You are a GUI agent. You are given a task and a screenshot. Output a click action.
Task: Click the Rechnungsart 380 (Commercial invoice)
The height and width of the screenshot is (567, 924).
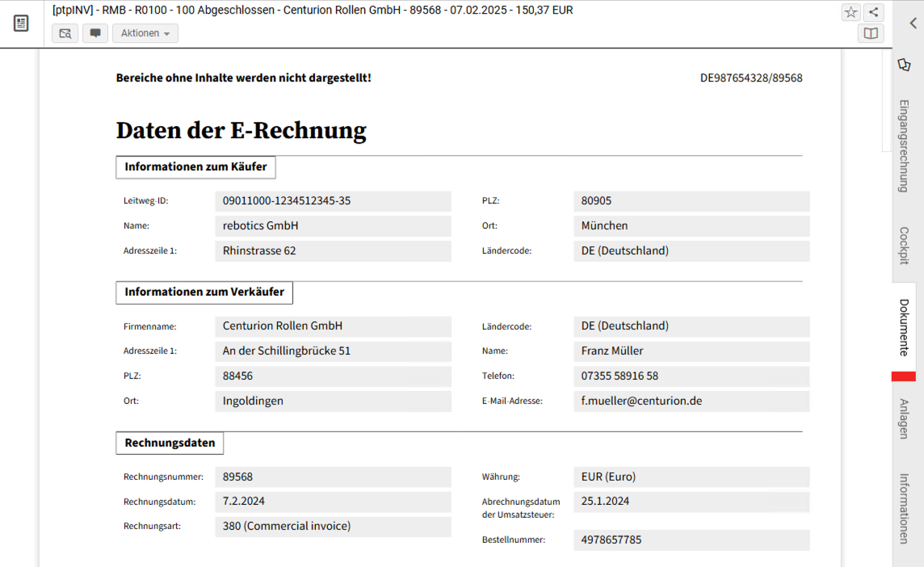[333, 527]
